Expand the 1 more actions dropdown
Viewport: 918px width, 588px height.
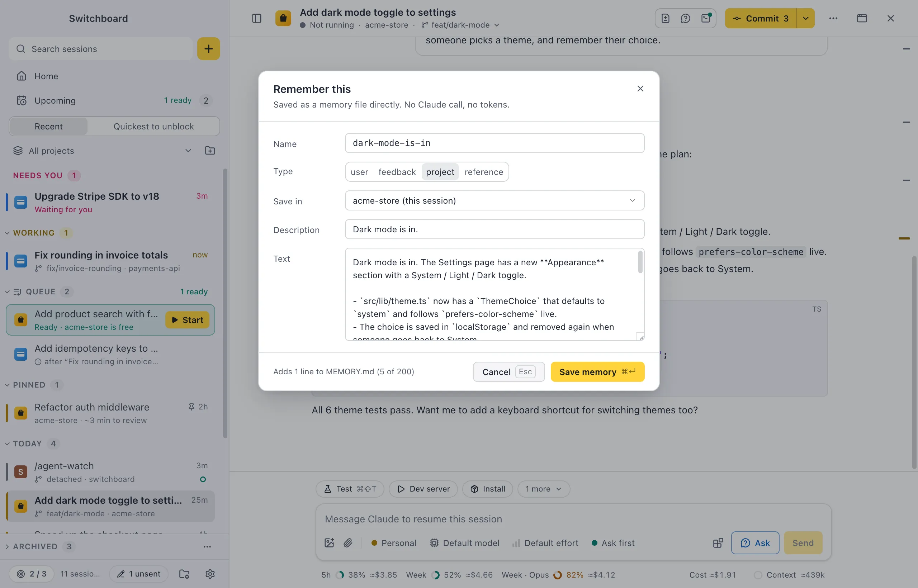[543, 489]
